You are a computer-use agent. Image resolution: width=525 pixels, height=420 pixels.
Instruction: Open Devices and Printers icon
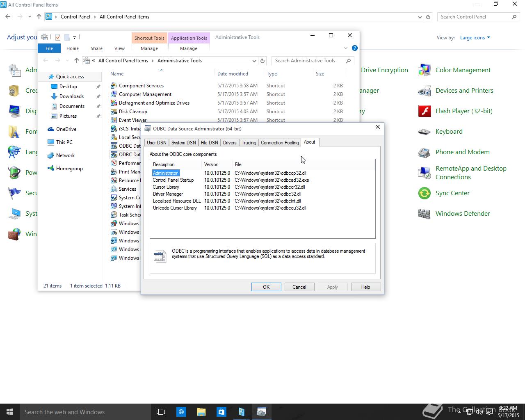(x=425, y=91)
